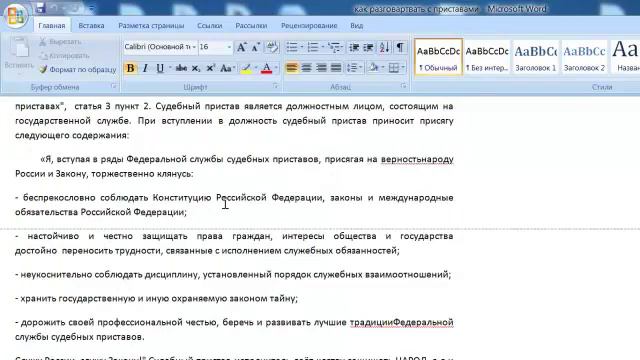Decrease paragraph indent
The image size is (640, 360).
click(x=354, y=47)
